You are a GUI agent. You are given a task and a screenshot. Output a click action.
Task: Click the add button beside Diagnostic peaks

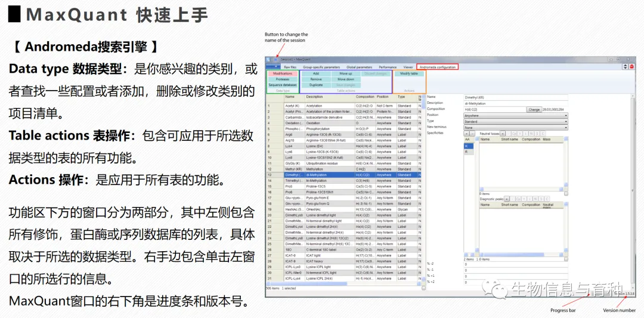[507, 199]
